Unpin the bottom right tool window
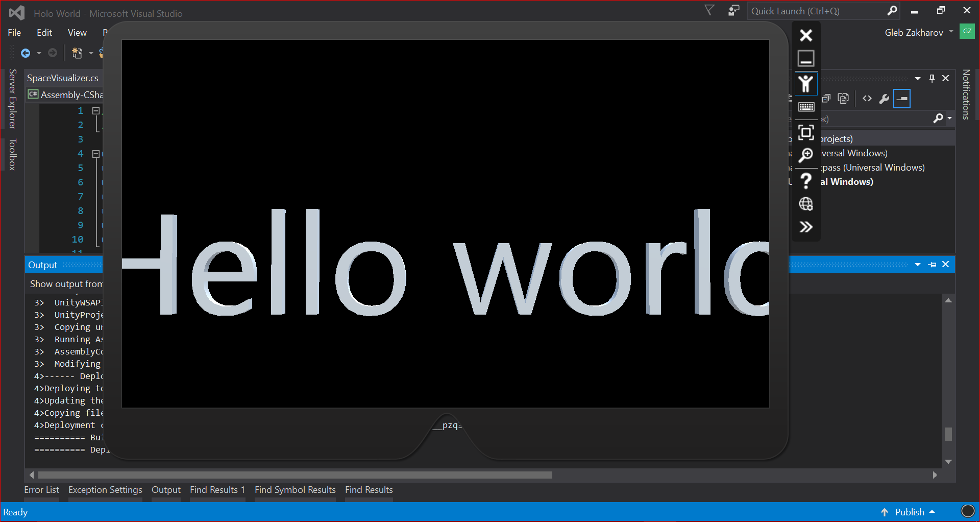Image resolution: width=980 pixels, height=522 pixels. click(x=933, y=264)
